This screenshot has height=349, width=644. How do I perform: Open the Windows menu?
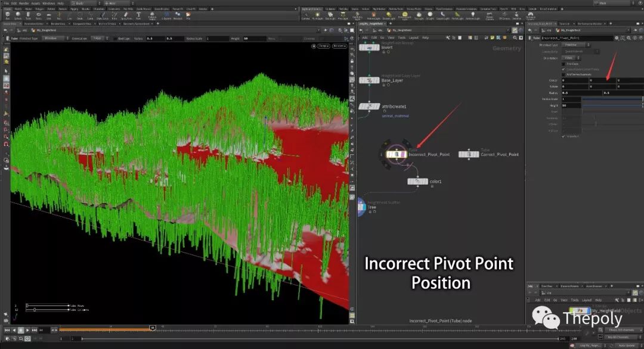tap(48, 4)
